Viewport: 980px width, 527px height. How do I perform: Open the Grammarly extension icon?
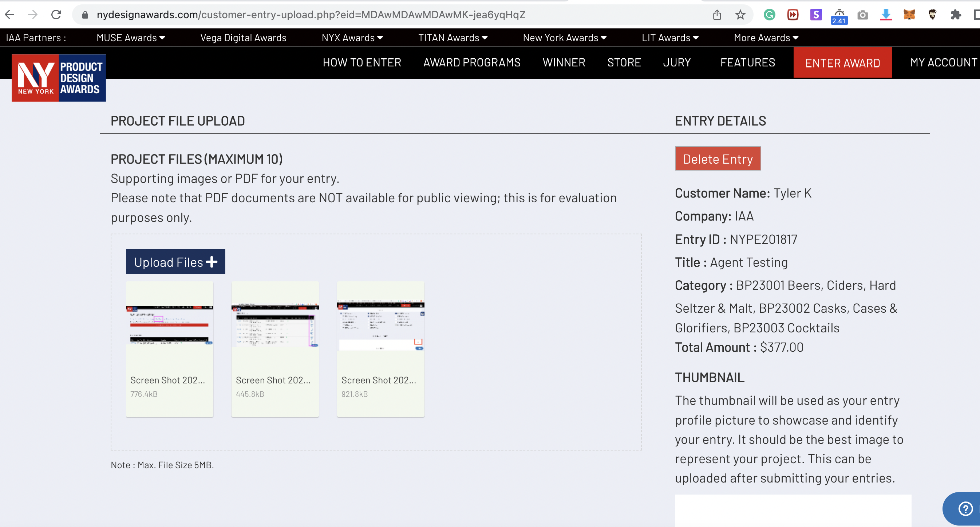coord(769,15)
